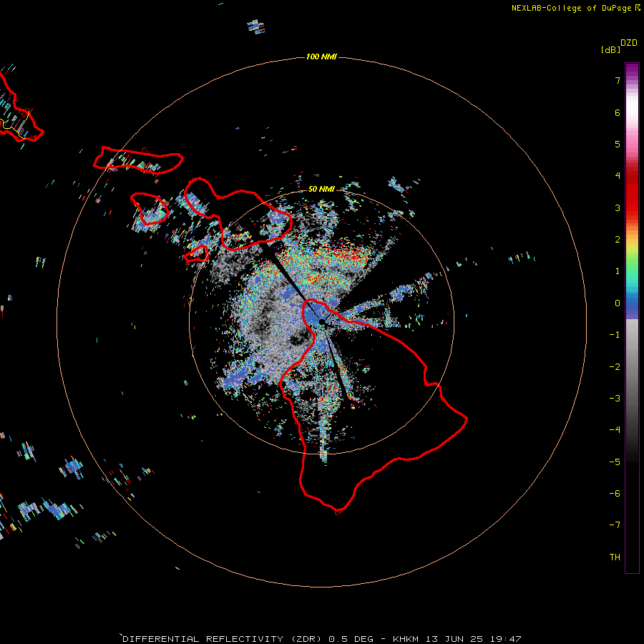
Task: Click the 19:47 timestamp in caption
Action: [506, 639]
